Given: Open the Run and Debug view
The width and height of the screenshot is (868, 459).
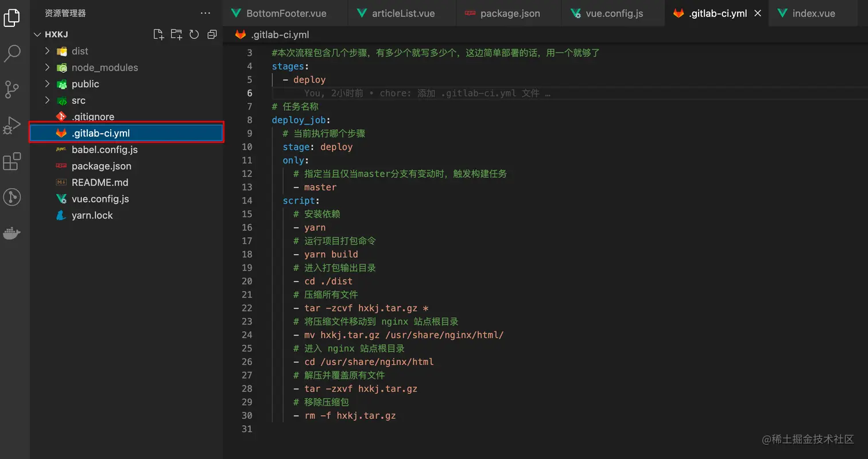Looking at the screenshot, I should 12,125.
